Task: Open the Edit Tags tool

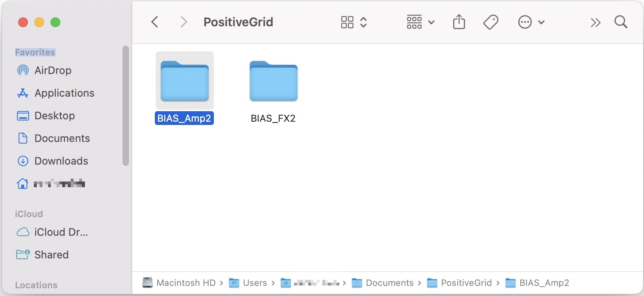Action: (490, 22)
